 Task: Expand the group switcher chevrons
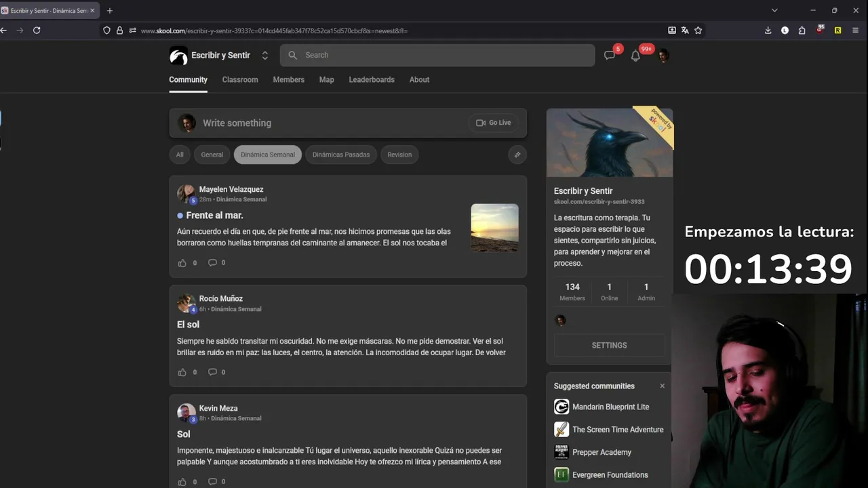(265, 56)
